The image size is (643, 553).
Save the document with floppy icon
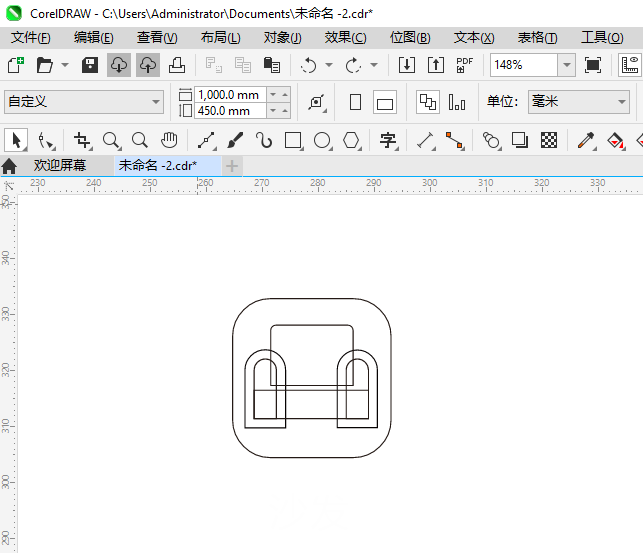point(90,65)
